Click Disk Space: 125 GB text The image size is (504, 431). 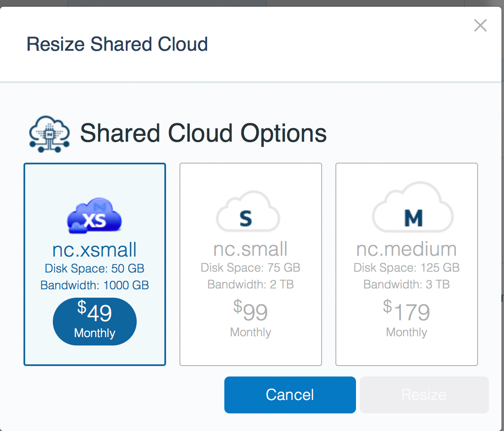click(407, 267)
